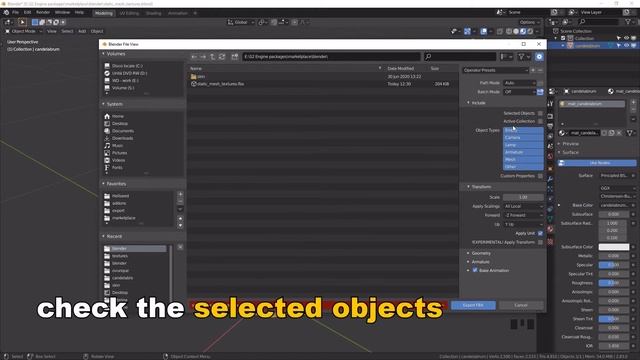Screen dimensions: 640x360
Task: Remove the selected Favorites bookmark with minus
Action: point(180,202)
